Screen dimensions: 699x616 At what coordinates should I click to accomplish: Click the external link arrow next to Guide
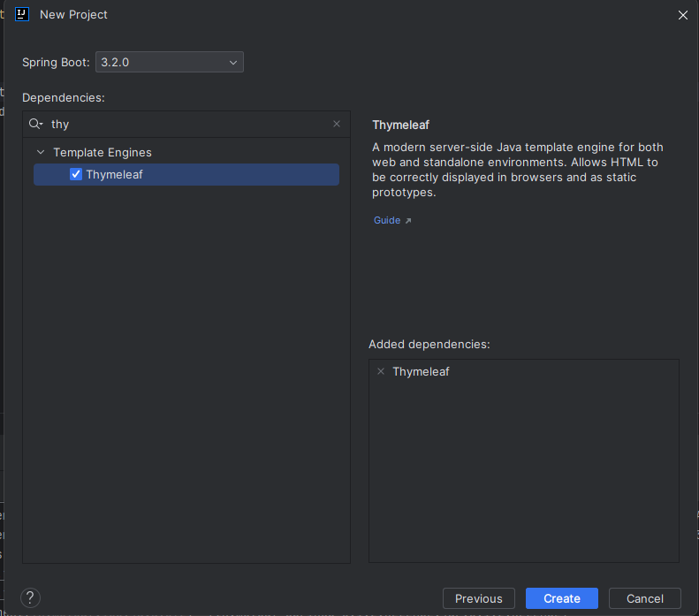click(408, 221)
